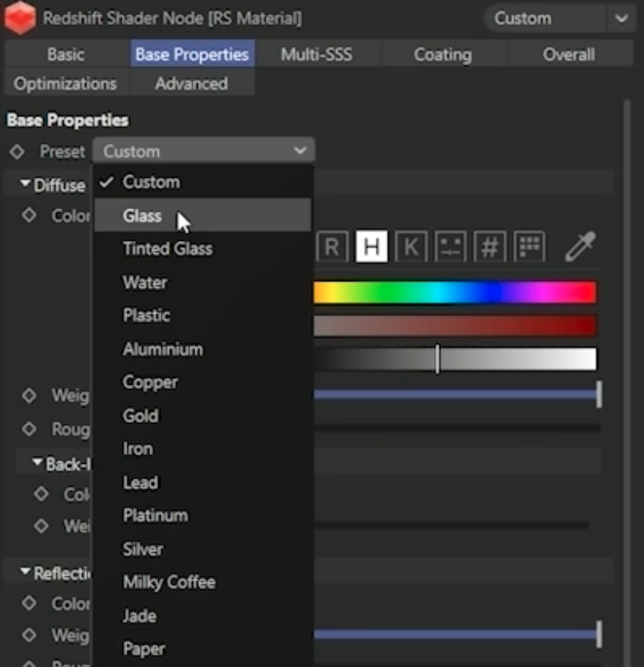644x667 pixels.
Task: Choose the Silver preset
Action: (203, 549)
